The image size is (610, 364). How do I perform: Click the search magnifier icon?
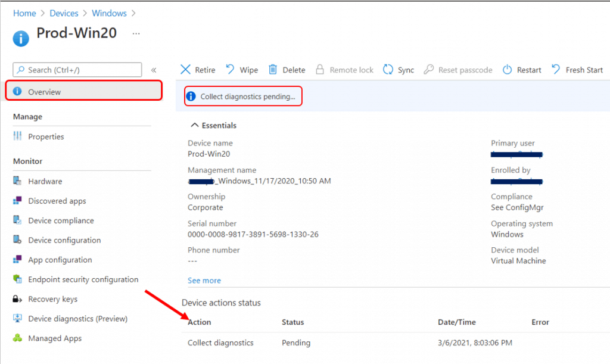tap(21, 70)
